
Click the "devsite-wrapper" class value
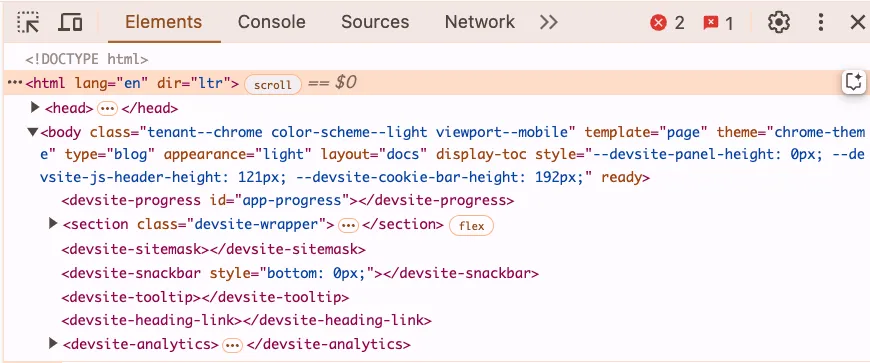(256, 224)
